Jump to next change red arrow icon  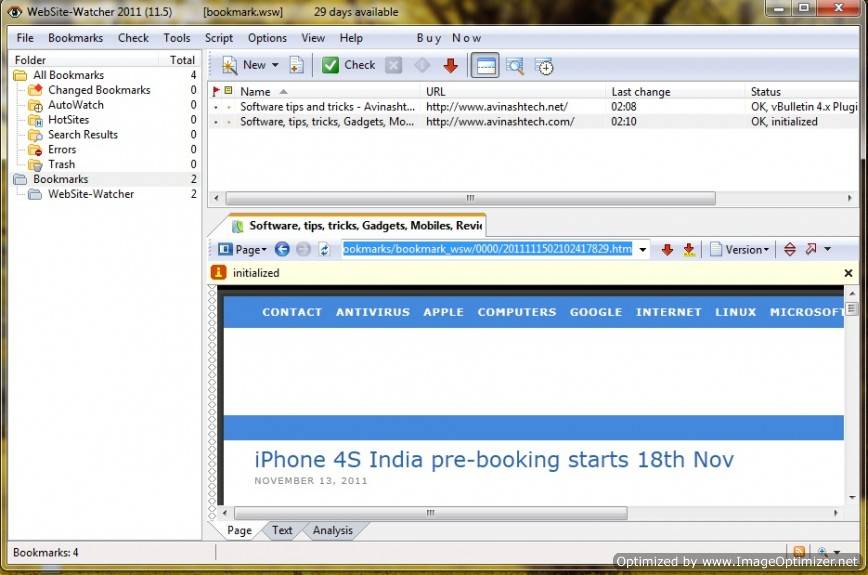(667, 250)
